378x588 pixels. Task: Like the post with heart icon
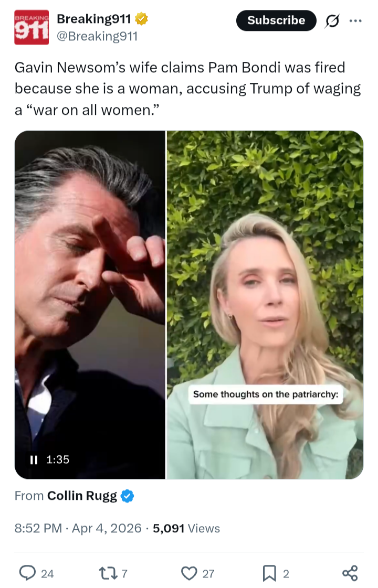189,573
